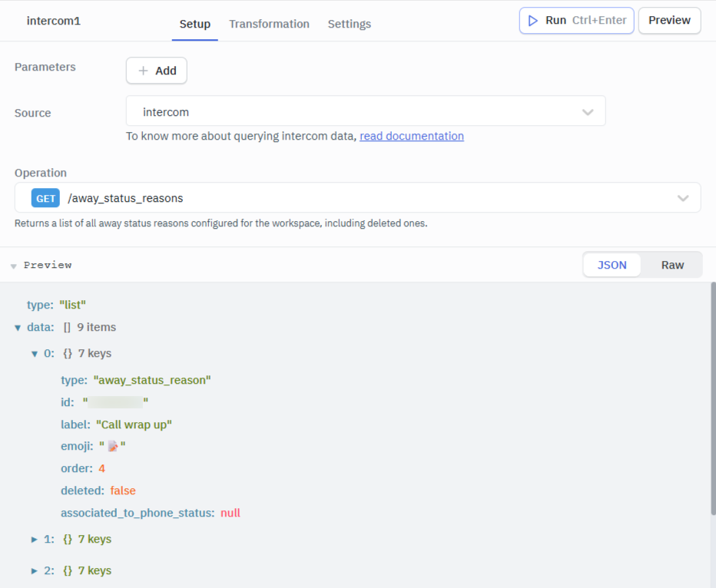Click the curly braces icon of item 0
The image size is (716, 588).
[x=68, y=354]
